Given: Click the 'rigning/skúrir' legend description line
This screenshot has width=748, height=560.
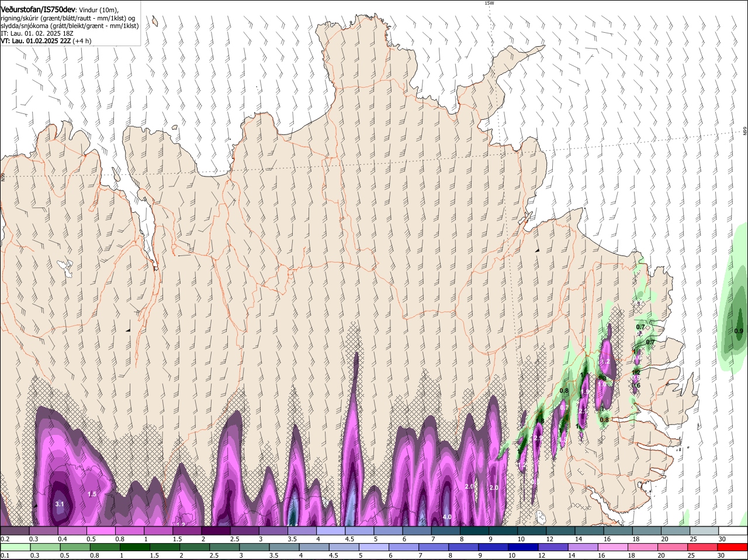Looking at the screenshot, I should [x=68, y=18].
